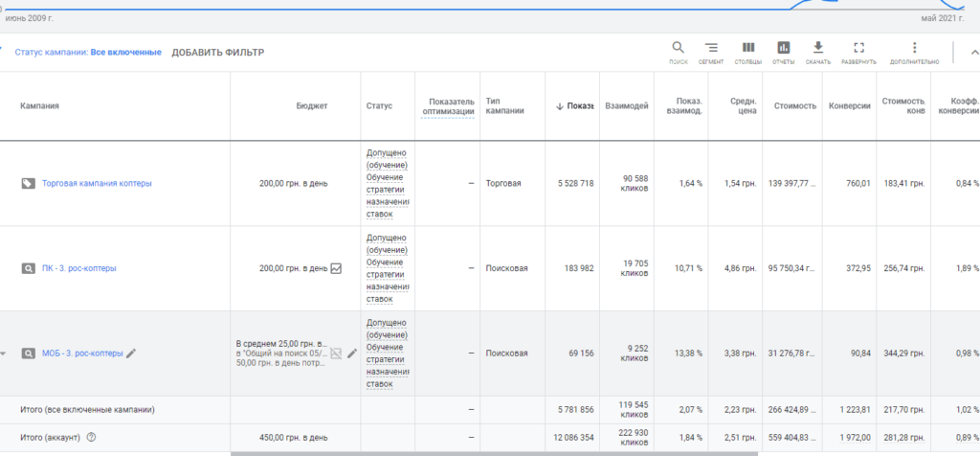This screenshot has width=980, height=456.
Task: Open the Торговая кампания коптеры campaign
Action: [x=97, y=183]
